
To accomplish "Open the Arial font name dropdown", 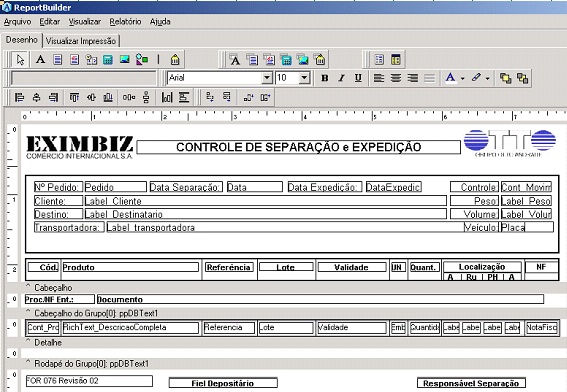I will pos(267,78).
